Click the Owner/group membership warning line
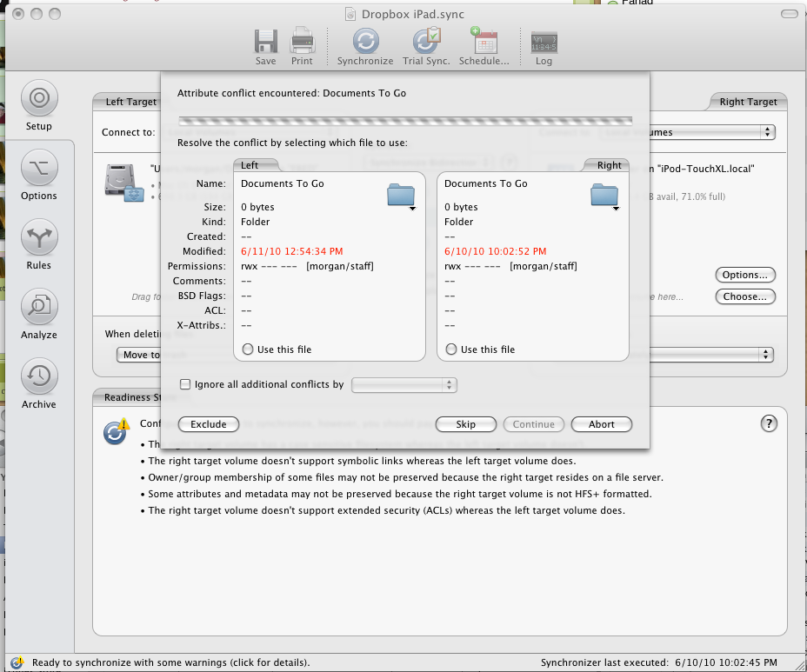 pos(405,477)
